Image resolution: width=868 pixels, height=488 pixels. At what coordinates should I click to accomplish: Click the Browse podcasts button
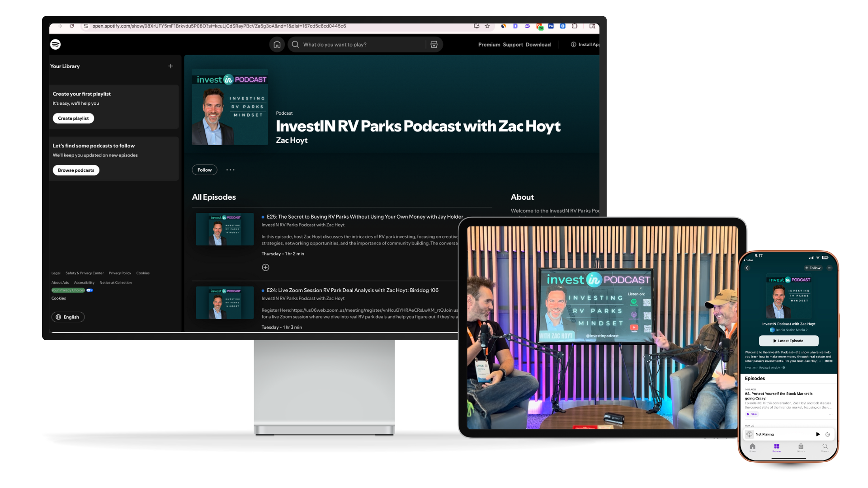click(76, 170)
